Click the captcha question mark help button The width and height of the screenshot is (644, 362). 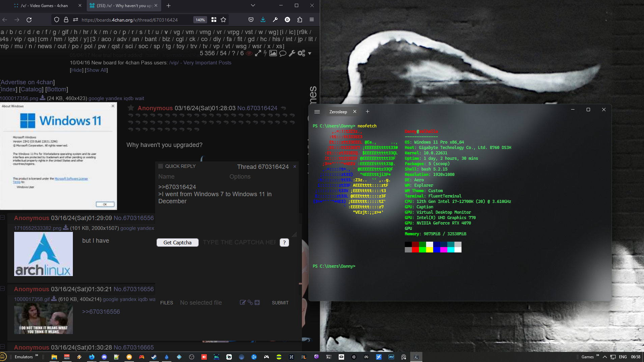(284, 242)
